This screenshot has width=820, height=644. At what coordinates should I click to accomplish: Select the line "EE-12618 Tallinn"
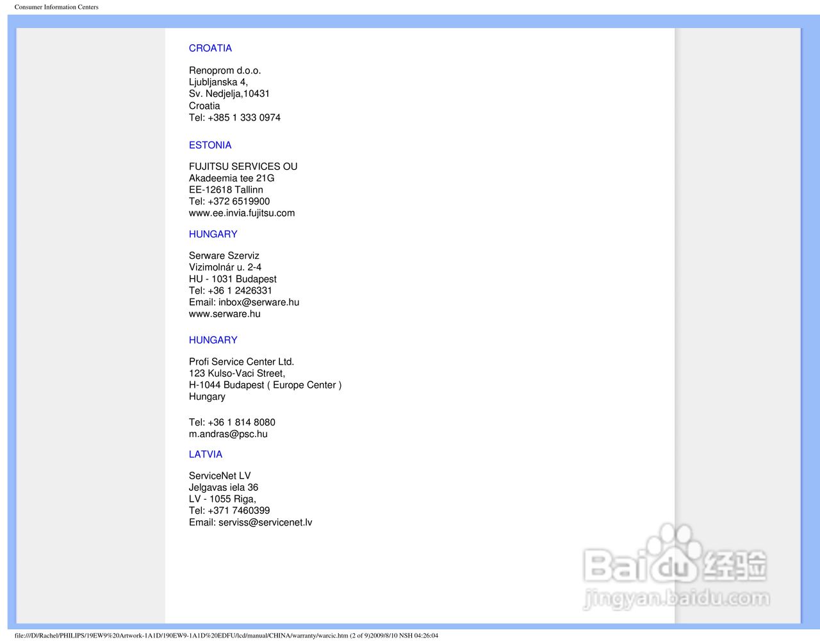point(226,190)
